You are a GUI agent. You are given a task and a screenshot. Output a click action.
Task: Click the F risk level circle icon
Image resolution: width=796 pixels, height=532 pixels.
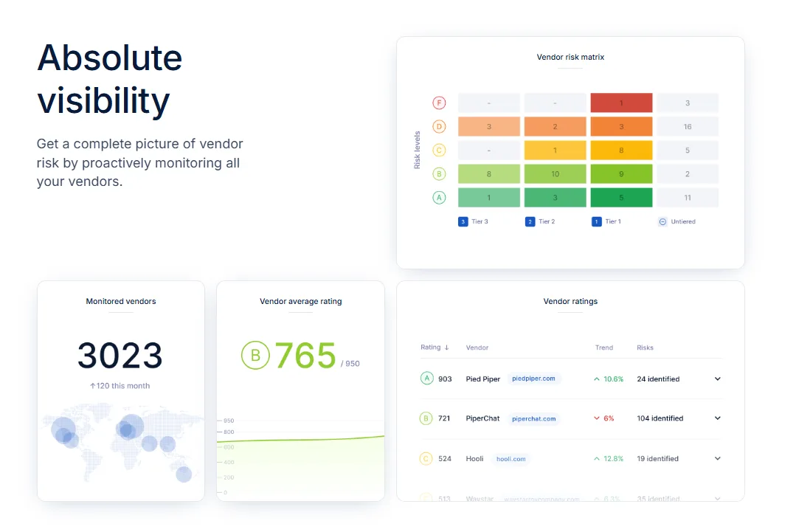(439, 103)
